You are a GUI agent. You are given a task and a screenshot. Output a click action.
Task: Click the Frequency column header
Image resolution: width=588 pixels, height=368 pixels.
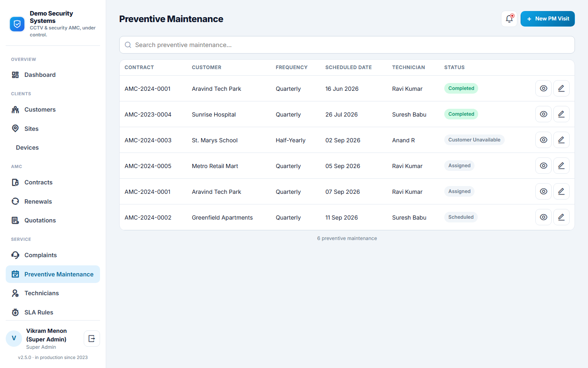tap(292, 67)
